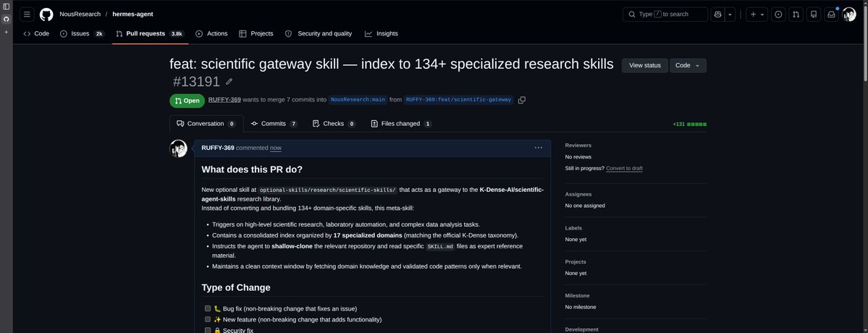Open RUFFY-369:feat/scientific-gateway branch link

(458, 100)
